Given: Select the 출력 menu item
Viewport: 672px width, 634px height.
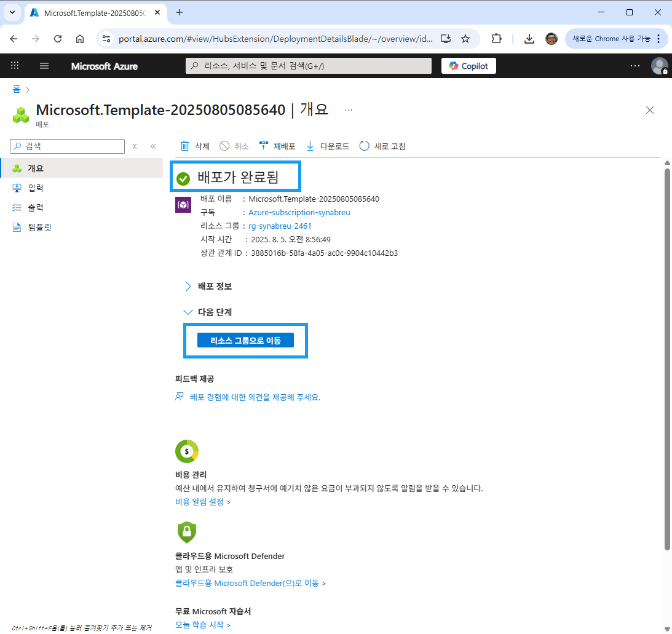Looking at the screenshot, I should click(81, 207).
